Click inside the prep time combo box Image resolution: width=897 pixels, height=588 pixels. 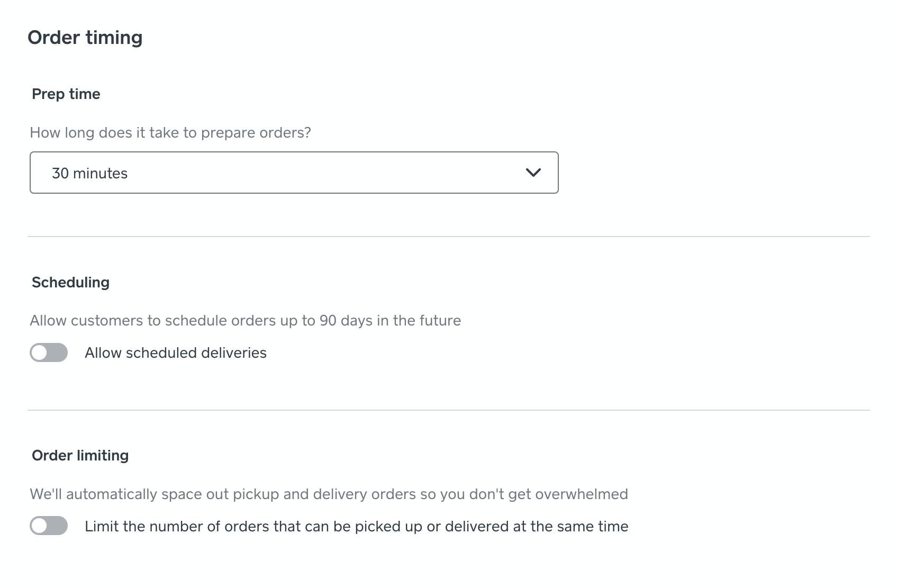[265, 173]
